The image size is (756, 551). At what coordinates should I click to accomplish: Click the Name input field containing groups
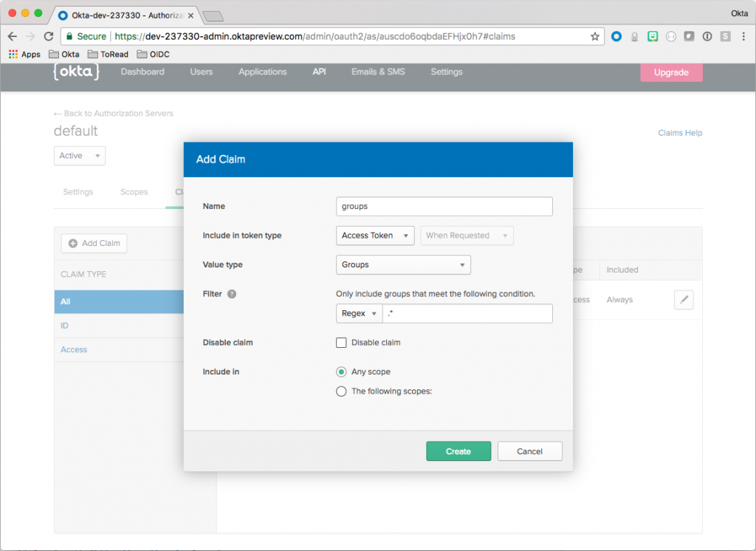click(x=444, y=207)
